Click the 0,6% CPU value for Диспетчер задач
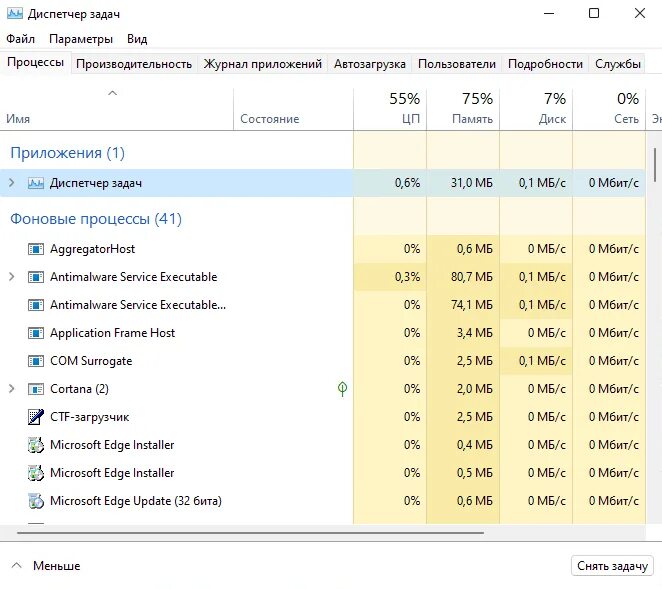This screenshot has height=589, width=662. click(407, 183)
